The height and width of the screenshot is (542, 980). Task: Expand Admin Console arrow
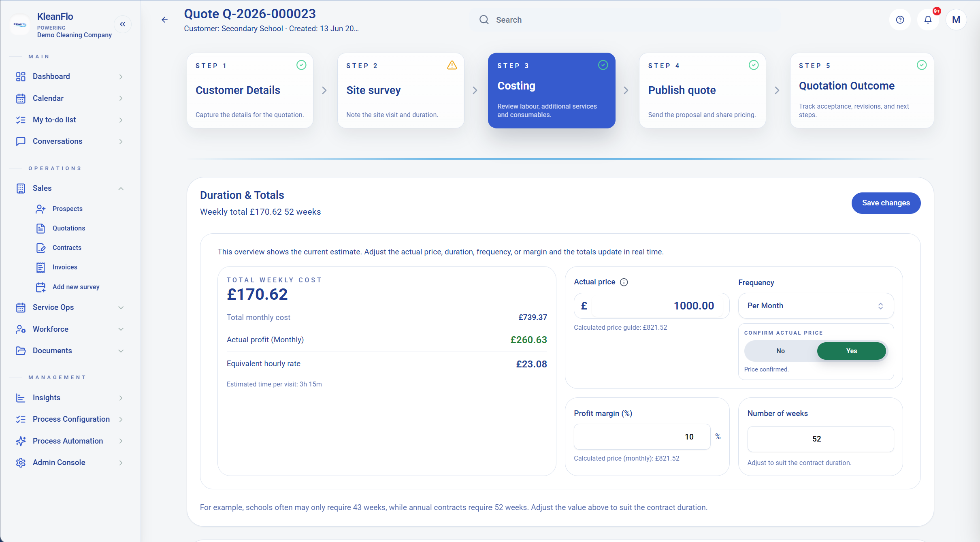pyautogui.click(x=121, y=463)
